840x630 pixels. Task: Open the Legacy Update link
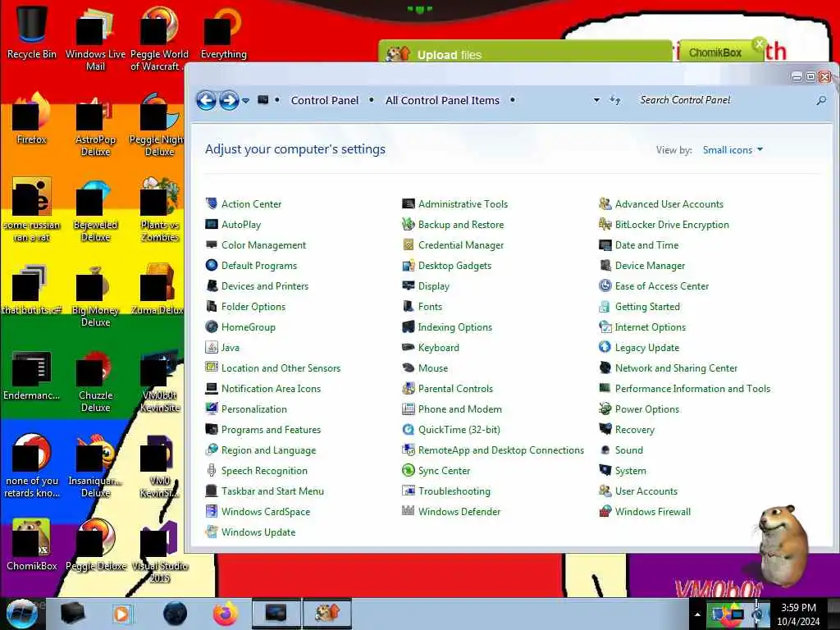(646, 347)
